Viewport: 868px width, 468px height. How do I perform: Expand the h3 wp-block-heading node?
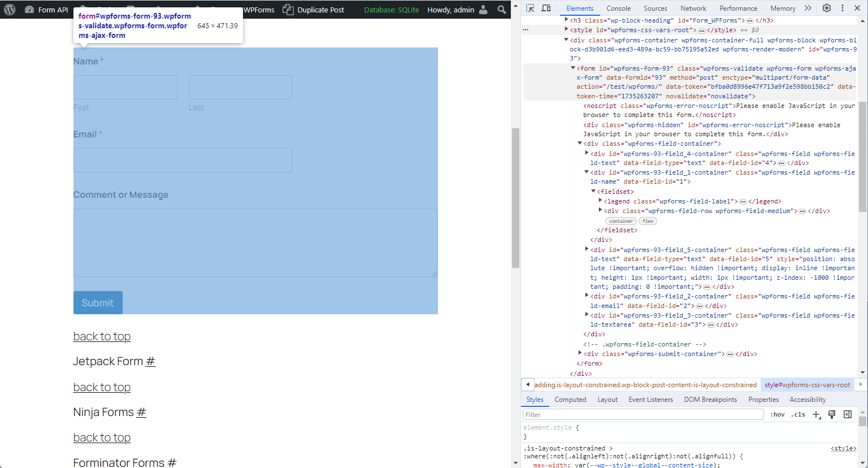tap(567, 20)
